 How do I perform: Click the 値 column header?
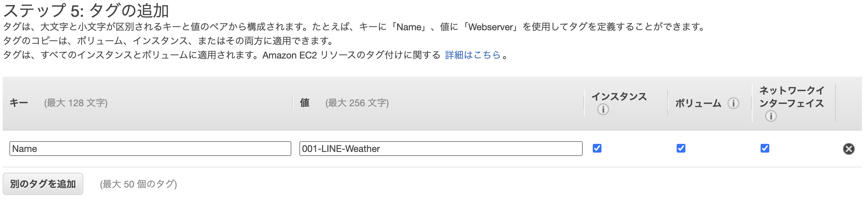(304, 103)
